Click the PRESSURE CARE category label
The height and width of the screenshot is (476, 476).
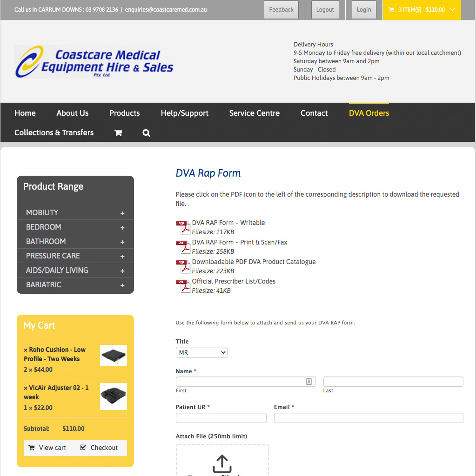tap(53, 256)
